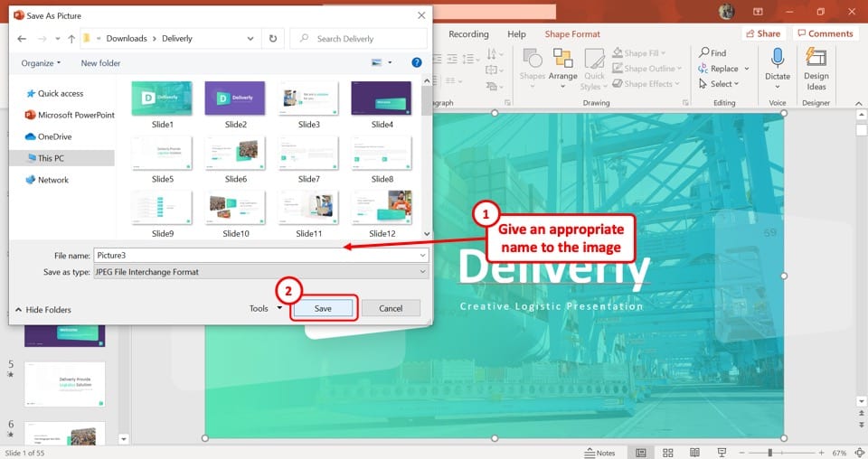Open Drawing group dialog launcher
The image size is (868, 459).
(685, 103)
